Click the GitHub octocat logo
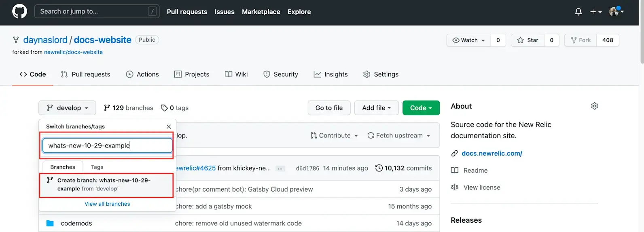The image size is (644, 232). [x=19, y=11]
